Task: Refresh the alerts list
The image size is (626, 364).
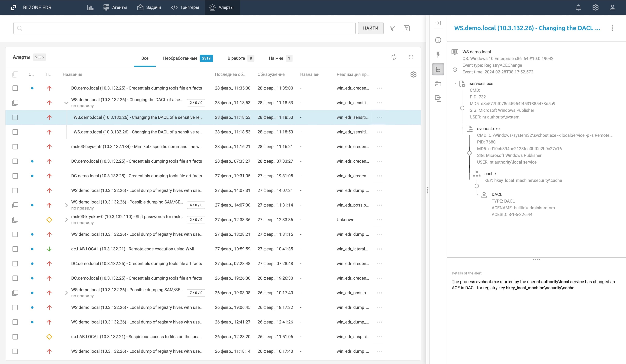Action: tap(394, 57)
